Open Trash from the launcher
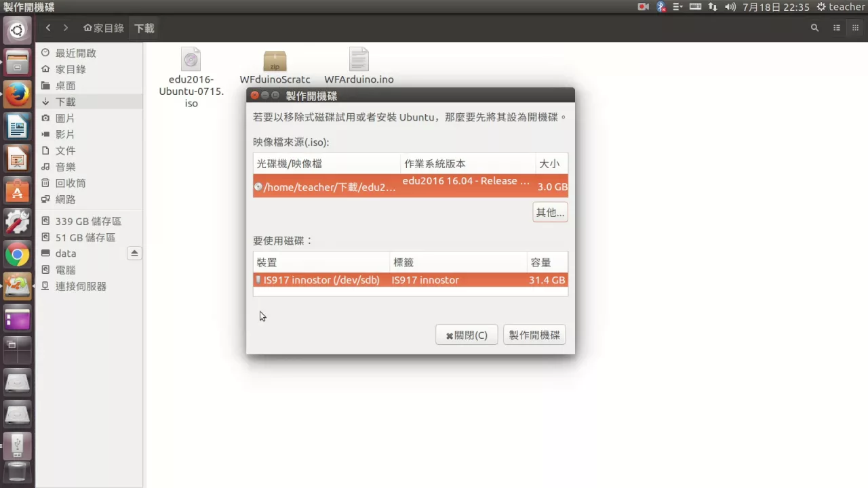868x488 pixels. [17, 474]
